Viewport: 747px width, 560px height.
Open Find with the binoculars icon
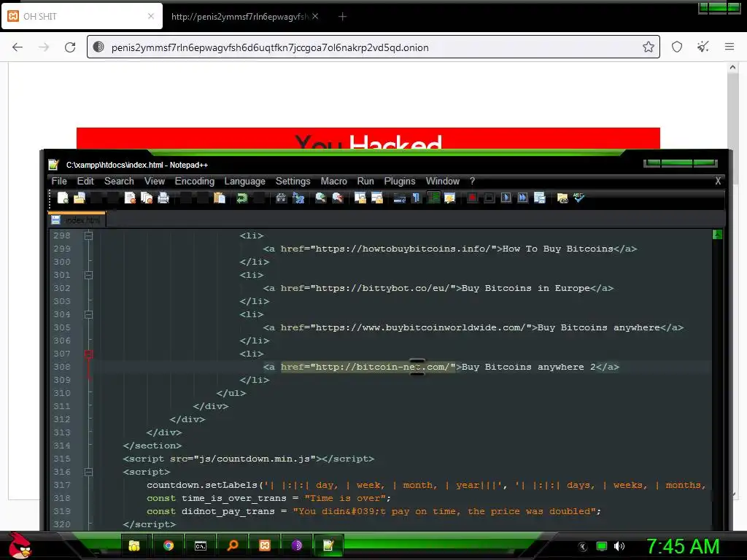(x=281, y=198)
